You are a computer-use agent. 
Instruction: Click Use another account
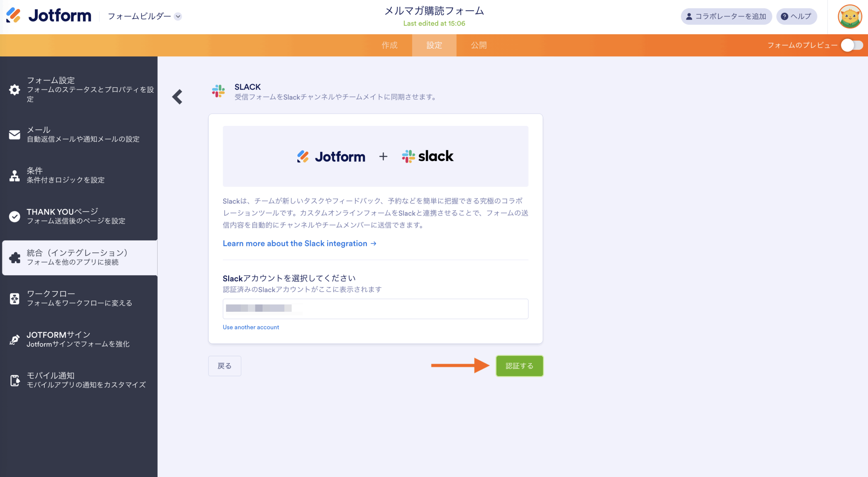pos(251,327)
